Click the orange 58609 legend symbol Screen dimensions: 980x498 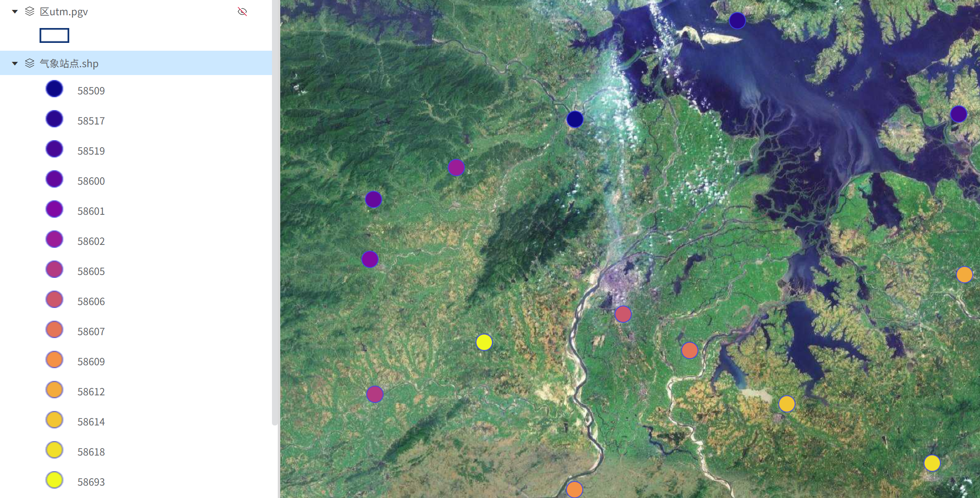pos(54,360)
